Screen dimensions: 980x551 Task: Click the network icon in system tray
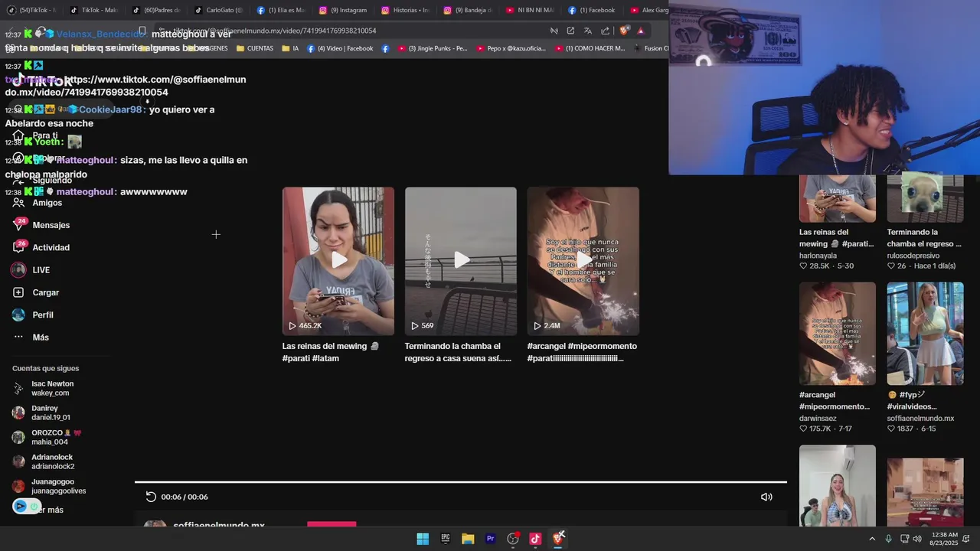click(904, 539)
